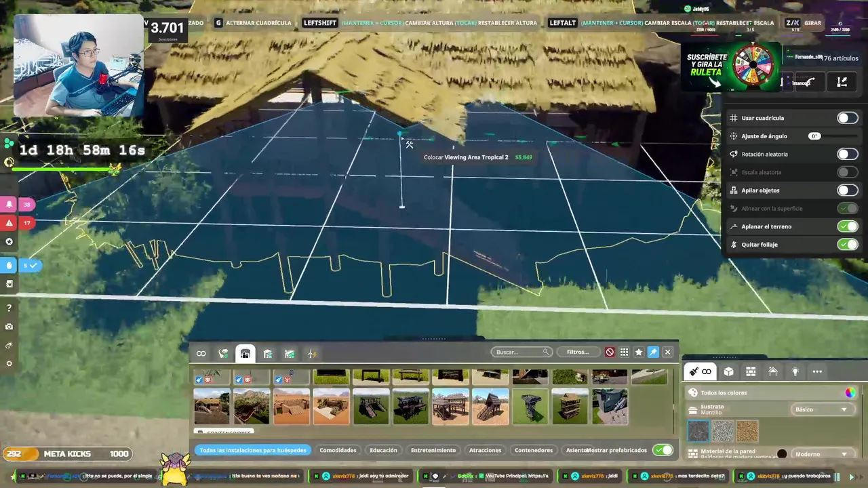Open the habitat facilities tab with the green icon
Viewport: 868px width, 488px height.
(x=290, y=353)
